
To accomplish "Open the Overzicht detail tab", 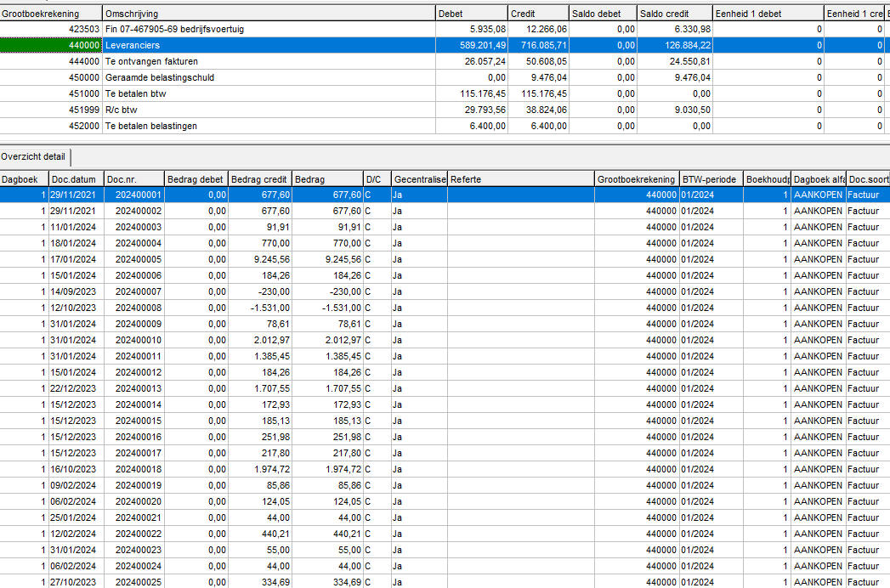I will (35, 156).
